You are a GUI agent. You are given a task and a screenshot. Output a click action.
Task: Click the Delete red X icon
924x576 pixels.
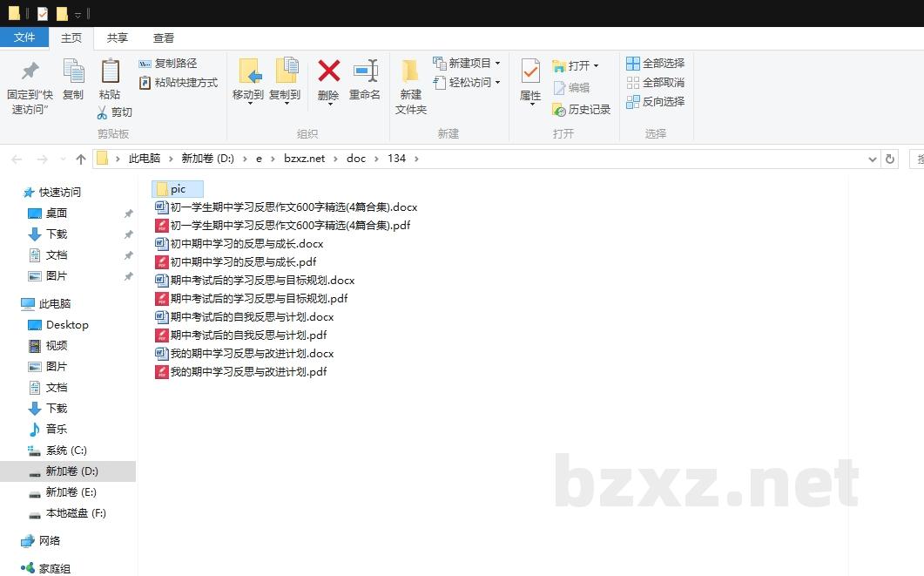point(328,71)
